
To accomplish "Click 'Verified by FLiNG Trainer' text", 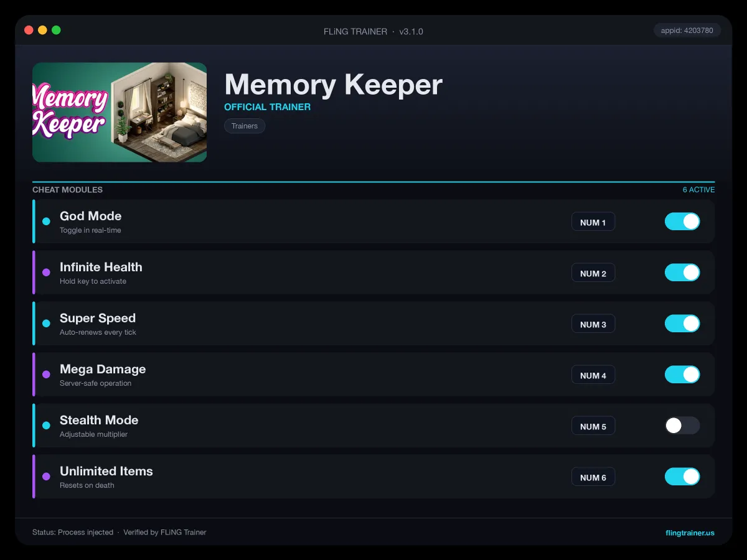I will (164, 533).
